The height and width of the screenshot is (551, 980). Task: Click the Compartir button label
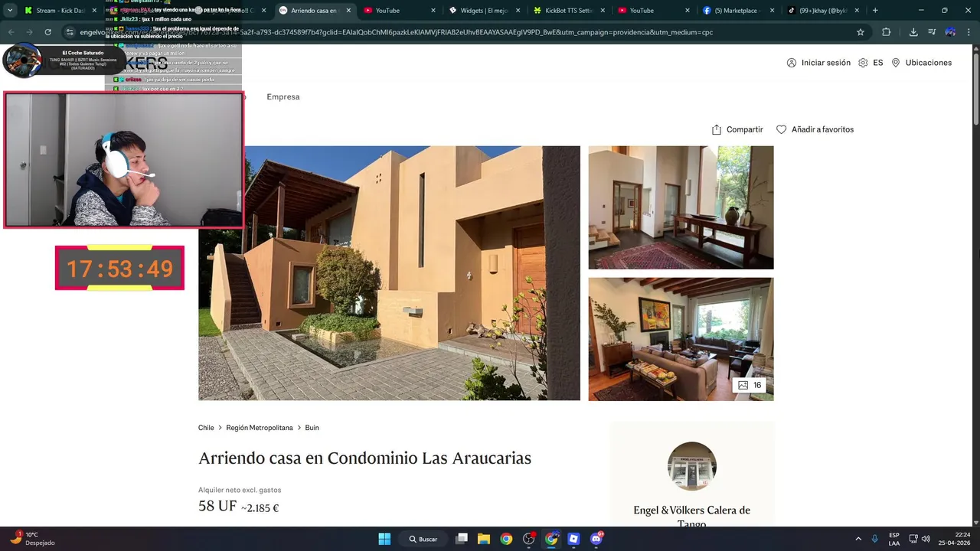pyautogui.click(x=745, y=129)
